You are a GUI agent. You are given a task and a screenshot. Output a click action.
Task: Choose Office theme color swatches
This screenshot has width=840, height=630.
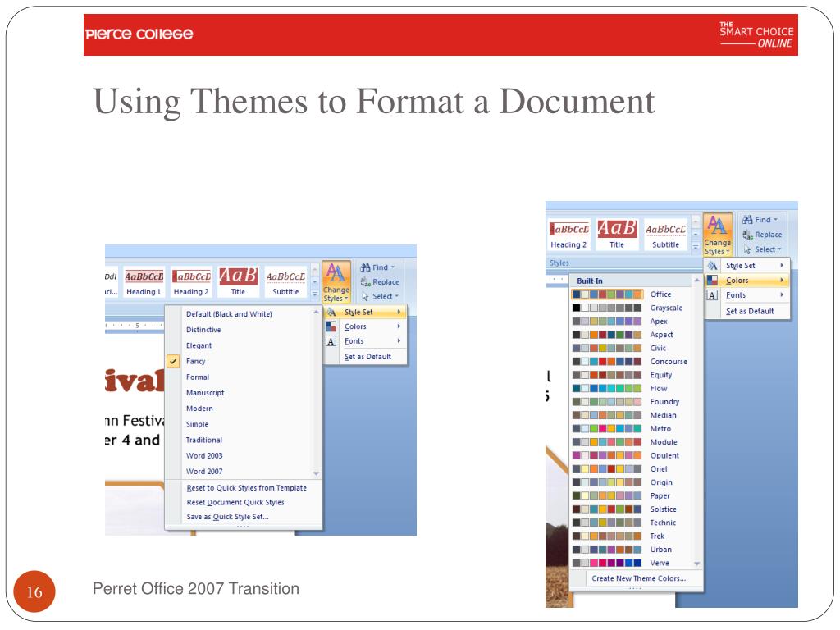[x=608, y=294]
